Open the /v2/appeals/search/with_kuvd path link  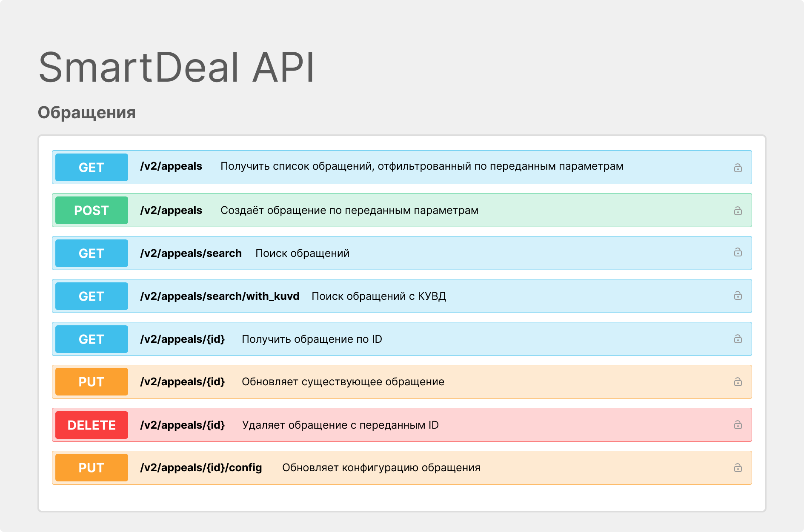tap(220, 296)
